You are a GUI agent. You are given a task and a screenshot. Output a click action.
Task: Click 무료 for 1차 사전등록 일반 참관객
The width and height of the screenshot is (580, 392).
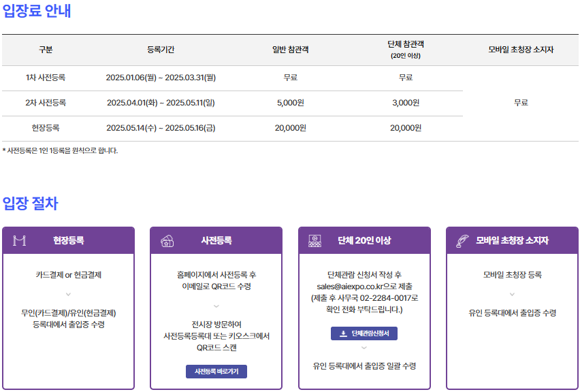[291, 78]
